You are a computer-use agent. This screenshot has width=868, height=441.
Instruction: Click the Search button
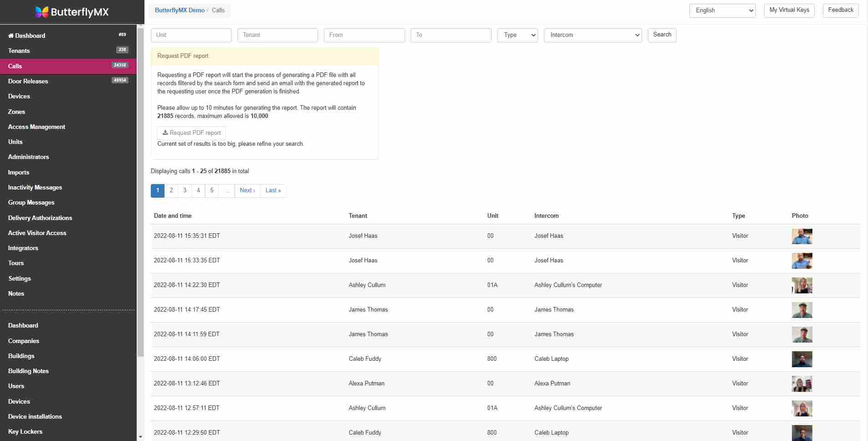661,35
